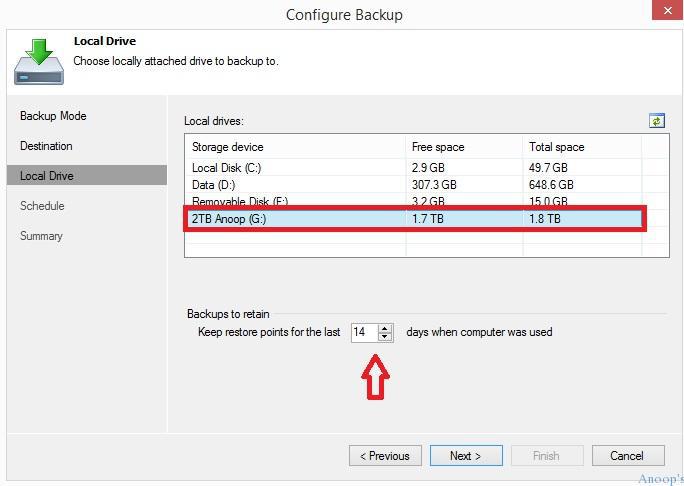The width and height of the screenshot is (684, 486).
Task: Select the Local Drive step
Action: [87, 175]
